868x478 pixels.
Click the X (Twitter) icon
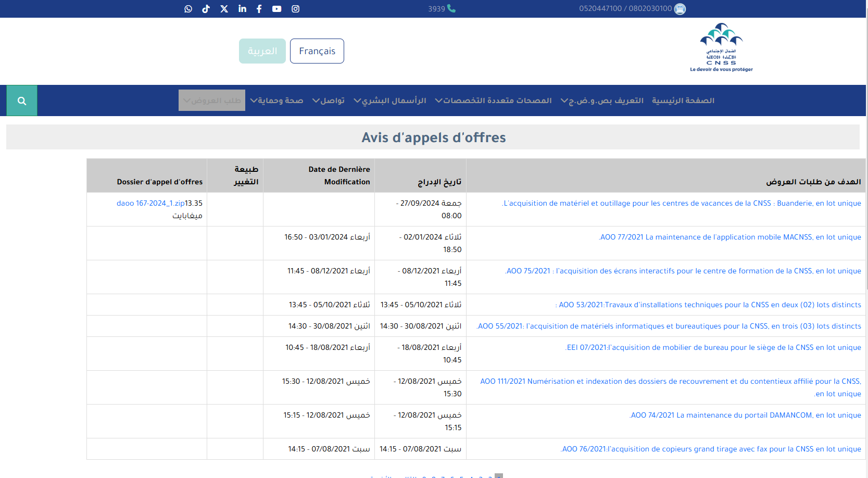click(224, 9)
